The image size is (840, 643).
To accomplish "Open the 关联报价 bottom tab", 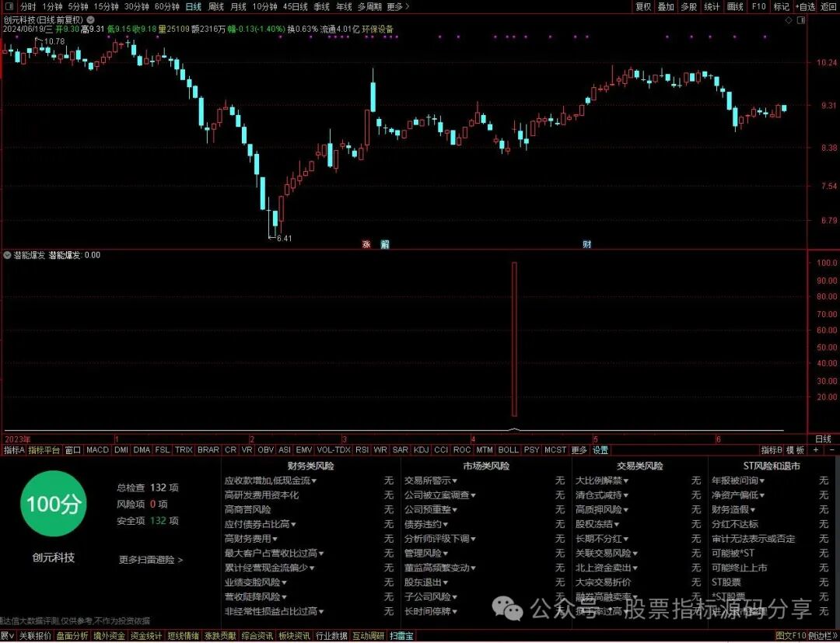I will coord(35,636).
